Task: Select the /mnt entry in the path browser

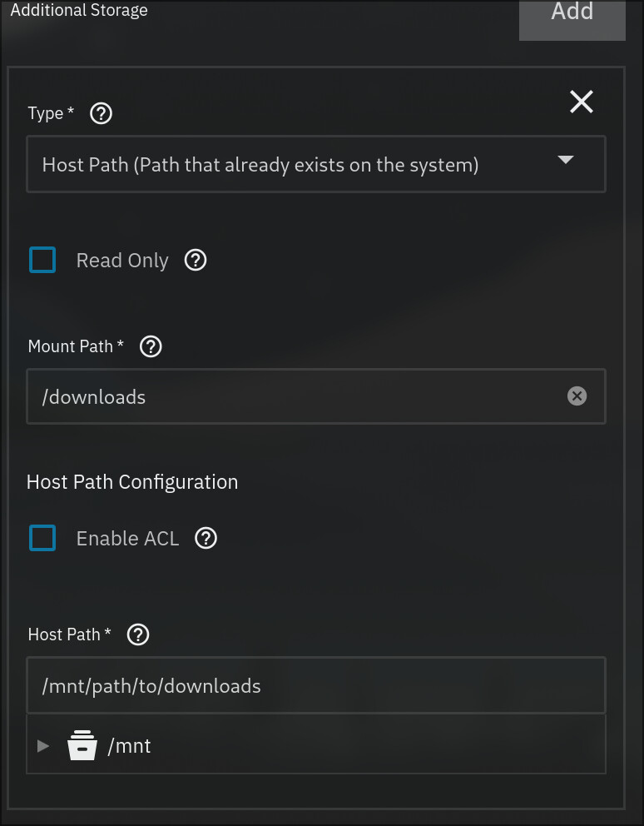Action: (130, 746)
